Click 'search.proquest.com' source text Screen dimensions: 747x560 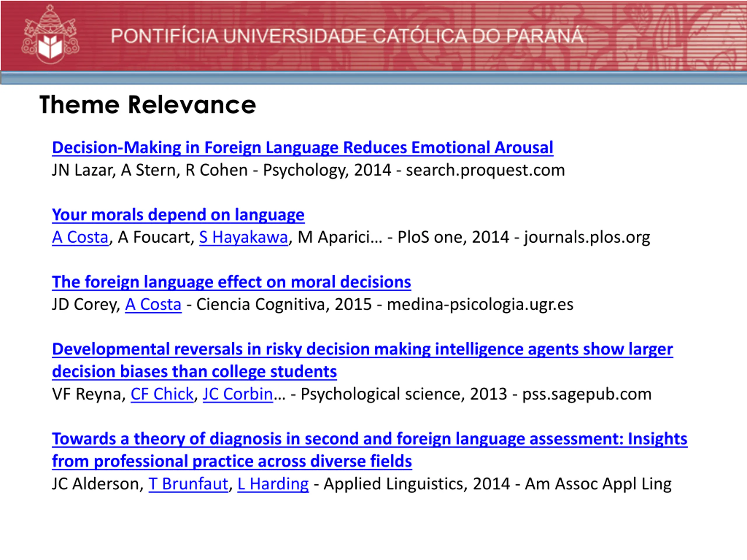[x=485, y=170]
